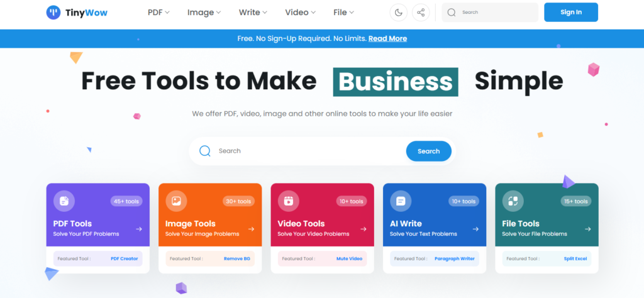The width and height of the screenshot is (644, 298).
Task: Click the header search input field
Action: (x=489, y=13)
